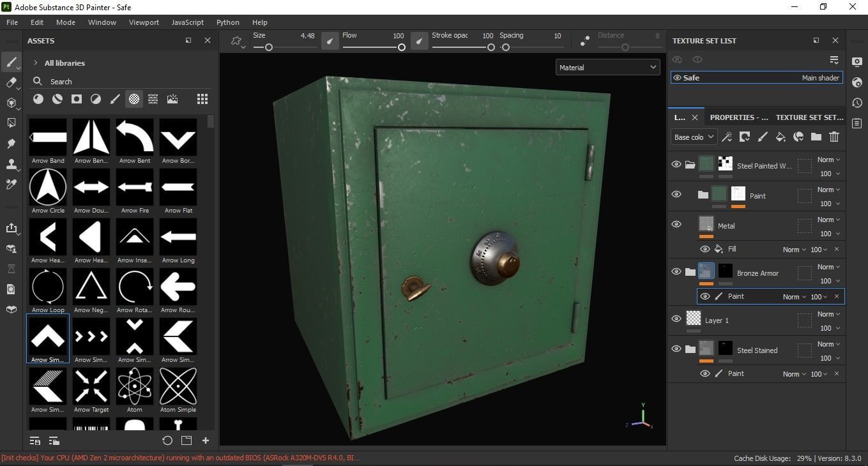Open blend mode of Steel Stained layer
This screenshot has width=868, height=466.
tap(829, 344)
